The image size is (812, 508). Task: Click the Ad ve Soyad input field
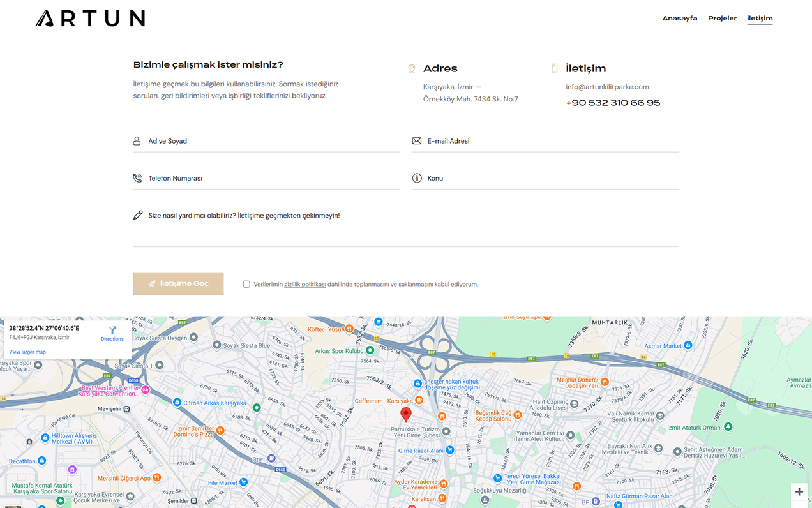click(x=273, y=141)
